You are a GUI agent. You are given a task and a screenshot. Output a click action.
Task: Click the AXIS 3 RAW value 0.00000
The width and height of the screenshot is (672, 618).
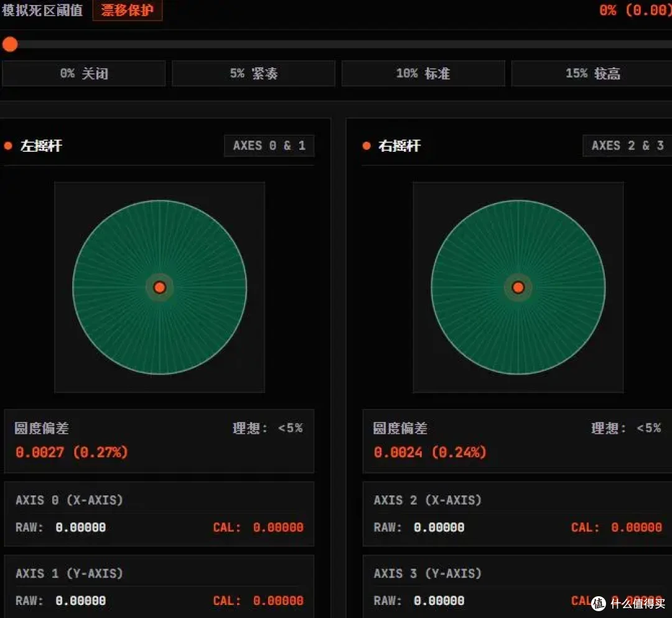(439, 601)
